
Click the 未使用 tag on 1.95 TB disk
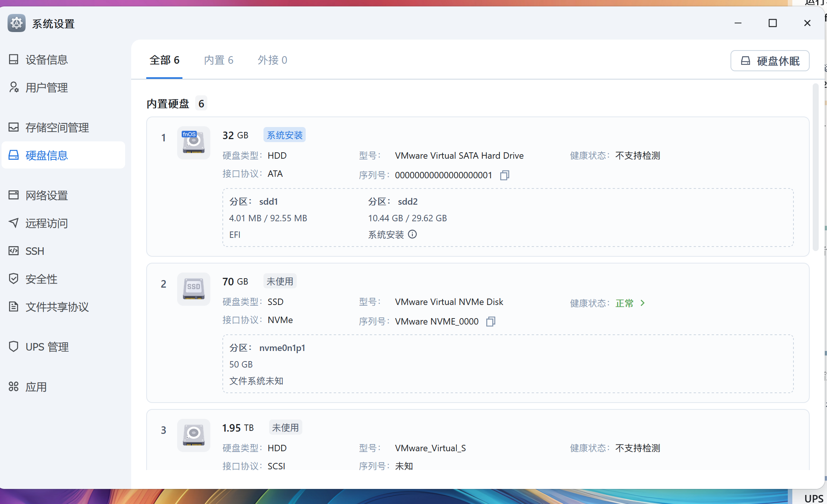pyautogui.click(x=285, y=427)
